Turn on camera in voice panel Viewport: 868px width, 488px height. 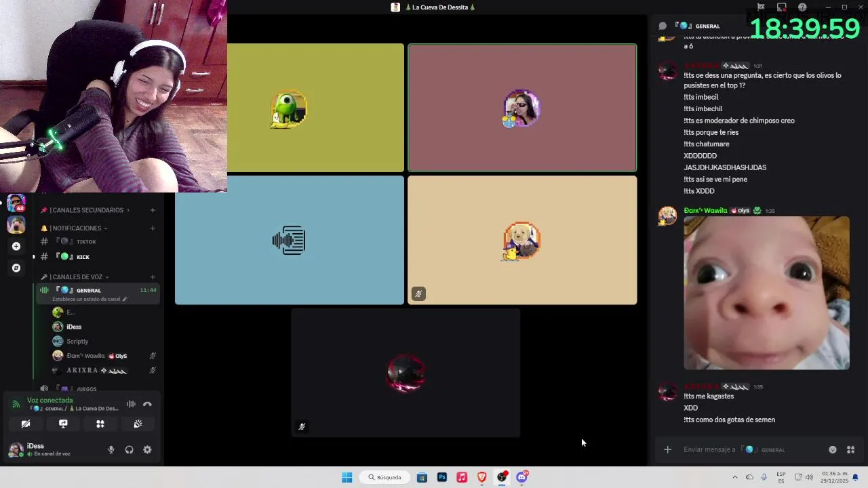pyautogui.click(x=26, y=424)
